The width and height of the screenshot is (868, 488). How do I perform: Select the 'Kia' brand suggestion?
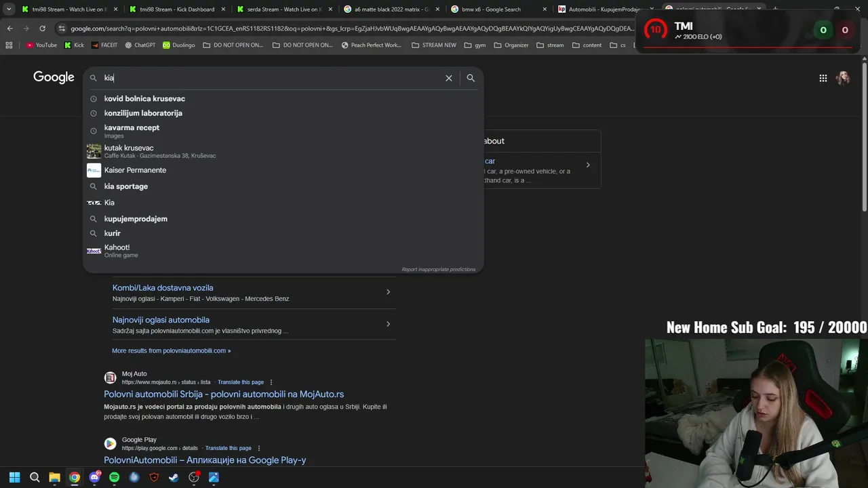coord(283,203)
